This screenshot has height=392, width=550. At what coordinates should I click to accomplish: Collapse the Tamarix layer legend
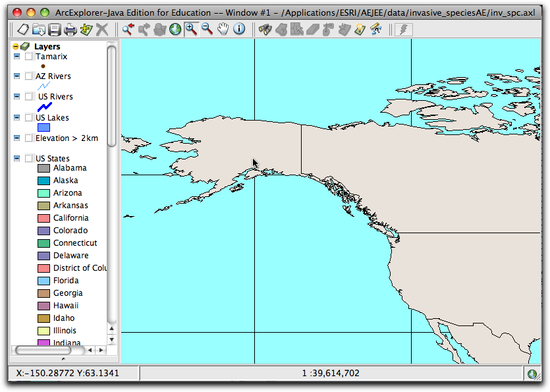(17, 56)
